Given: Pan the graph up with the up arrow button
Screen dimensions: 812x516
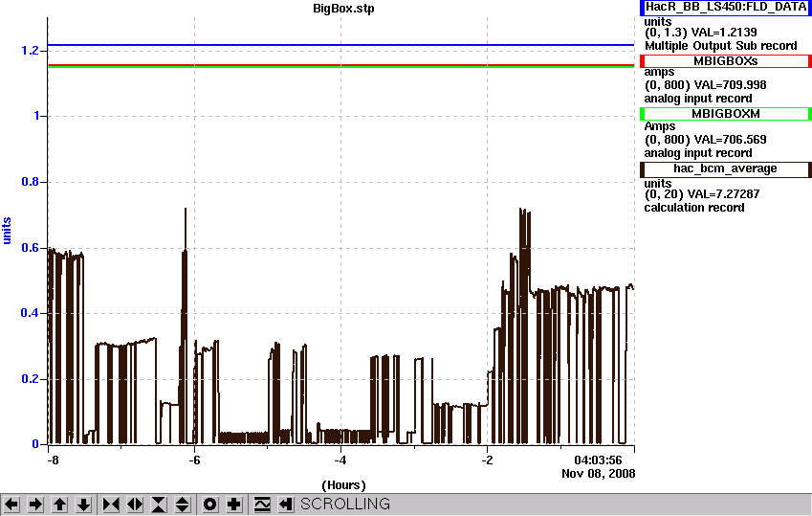Looking at the screenshot, I should [59, 505].
